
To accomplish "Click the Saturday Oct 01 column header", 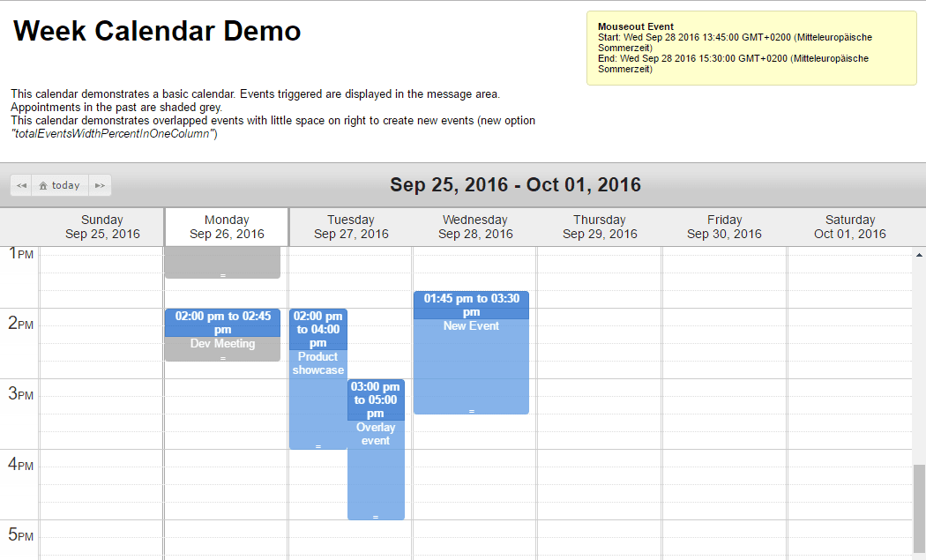I will pos(849,227).
